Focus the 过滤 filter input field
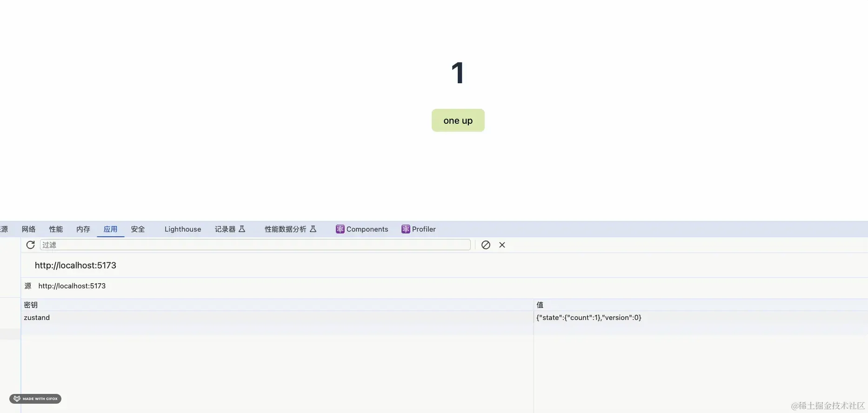The image size is (868, 413). pyautogui.click(x=255, y=245)
